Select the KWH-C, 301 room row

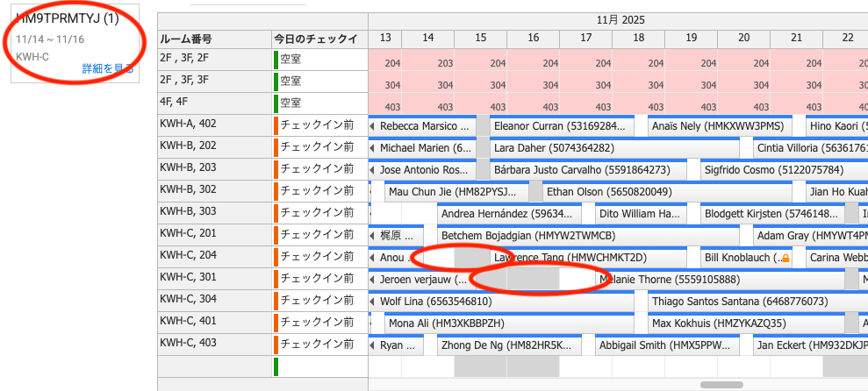coord(214,280)
